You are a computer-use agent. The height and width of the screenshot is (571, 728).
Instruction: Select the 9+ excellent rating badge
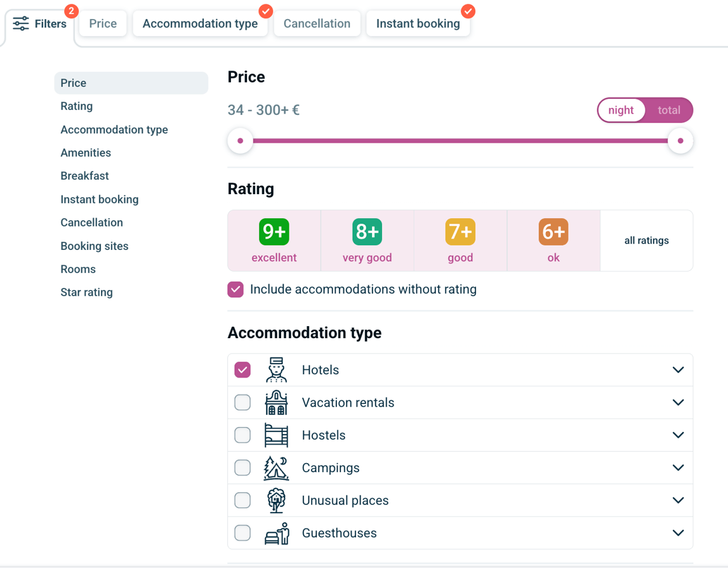(x=274, y=240)
